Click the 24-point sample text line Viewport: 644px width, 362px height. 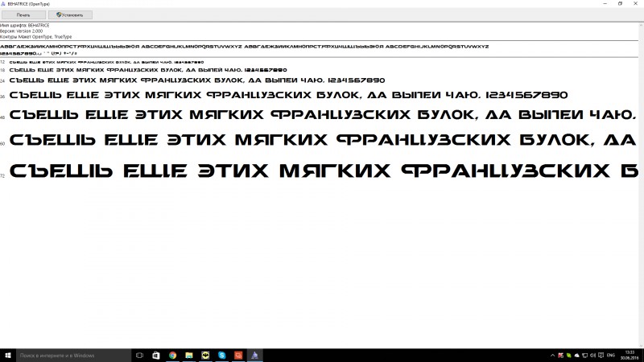(x=197, y=80)
